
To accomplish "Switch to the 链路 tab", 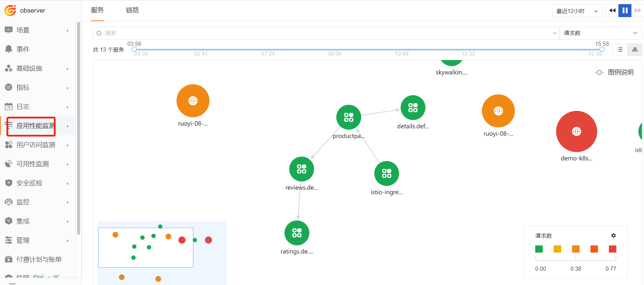I will click(133, 10).
